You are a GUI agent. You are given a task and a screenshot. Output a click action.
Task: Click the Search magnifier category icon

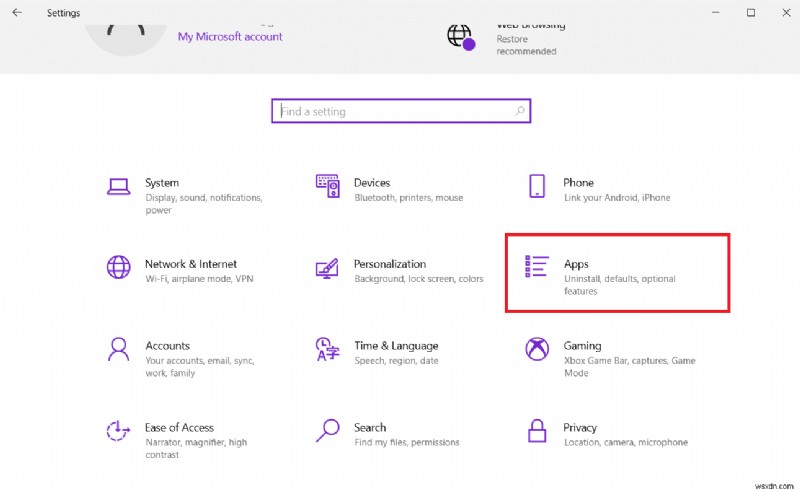(x=327, y=431)
